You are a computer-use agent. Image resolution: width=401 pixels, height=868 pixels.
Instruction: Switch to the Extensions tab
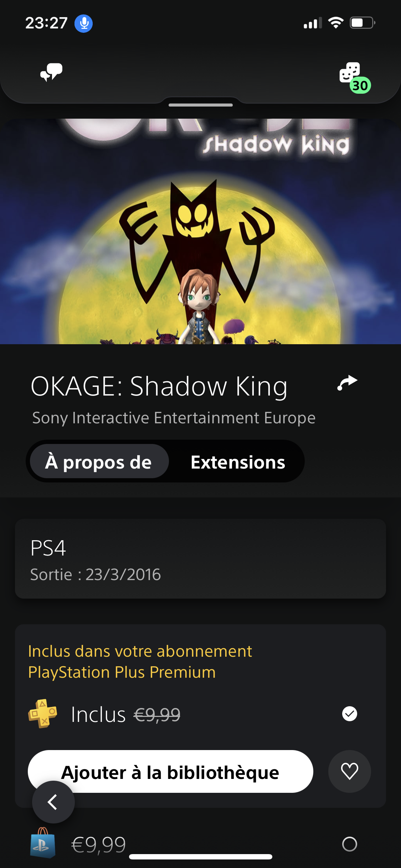tap(238, 462)
